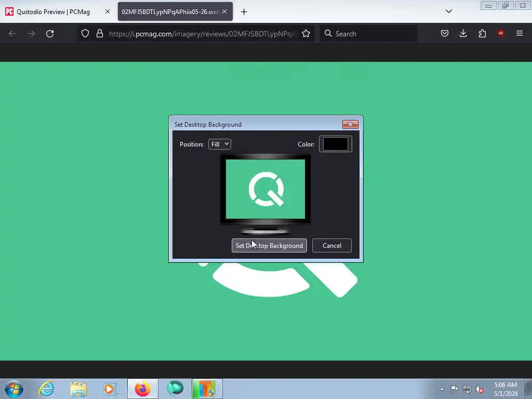Launch Internet Explorer from taskbar
The image size is (532, 399).
point(46,389)
